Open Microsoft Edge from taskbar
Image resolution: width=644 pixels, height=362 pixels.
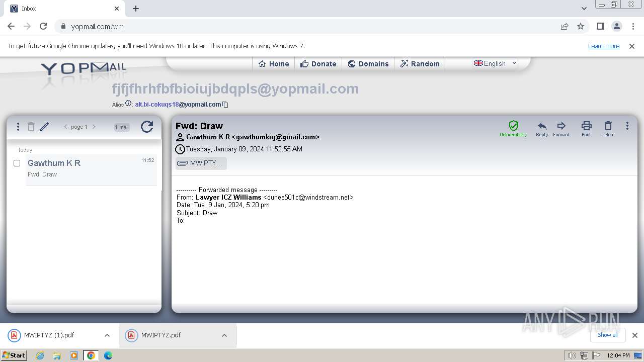[x=108, y=355]
